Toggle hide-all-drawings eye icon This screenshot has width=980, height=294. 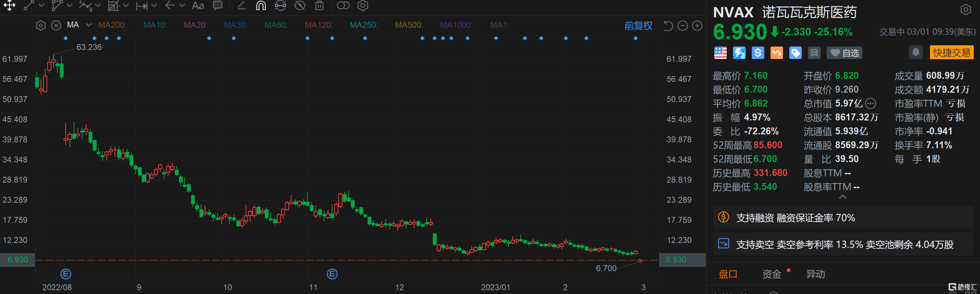(300, 5)
